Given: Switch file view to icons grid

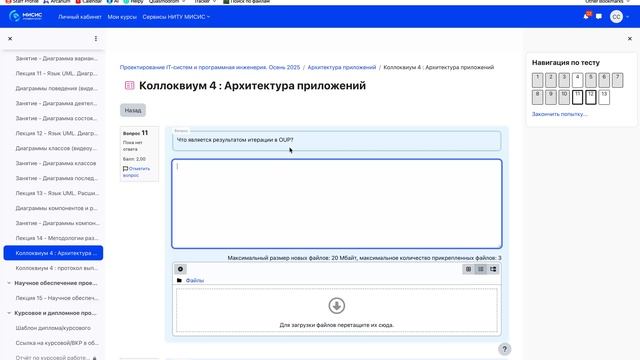Looking at the screenshot, I should point(468,269).
